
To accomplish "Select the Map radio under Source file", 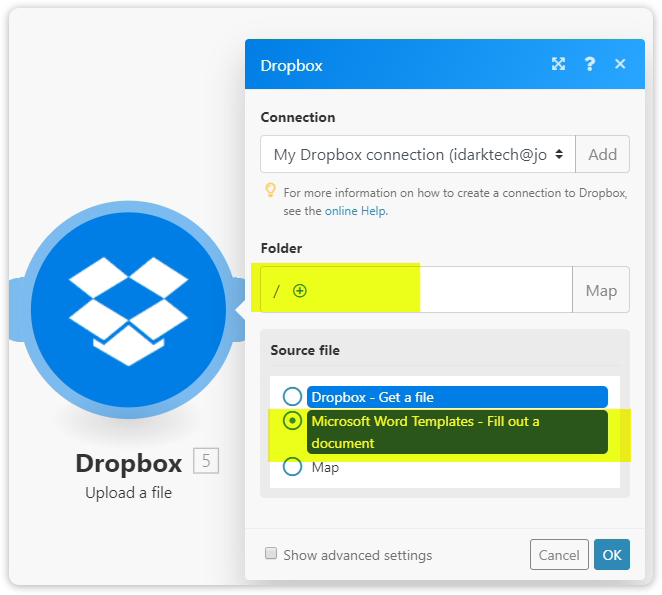I will tap(292, 467).
